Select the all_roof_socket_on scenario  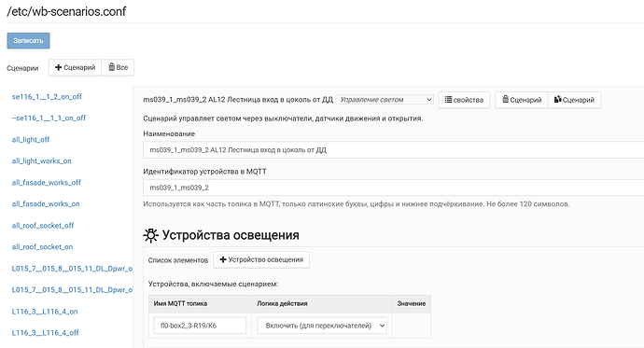click(x=42, y=247)
